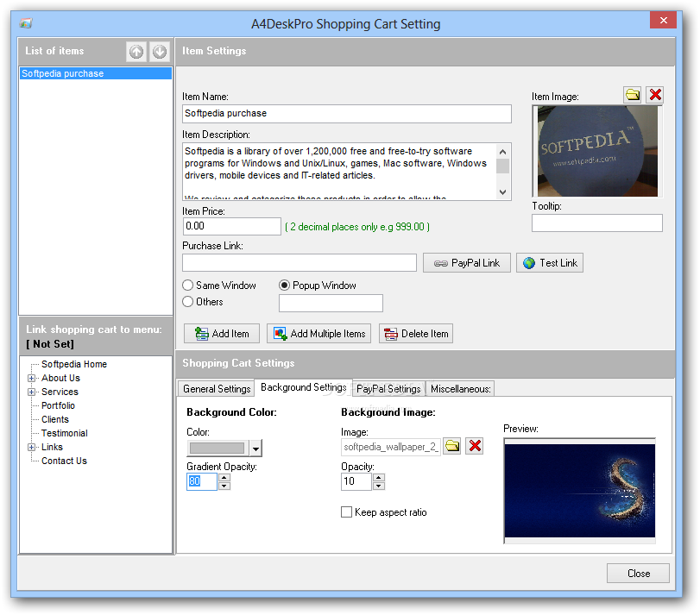Browse for item image folder icon
The height and width of the screenshot is (615, 700).
point(632,95)
